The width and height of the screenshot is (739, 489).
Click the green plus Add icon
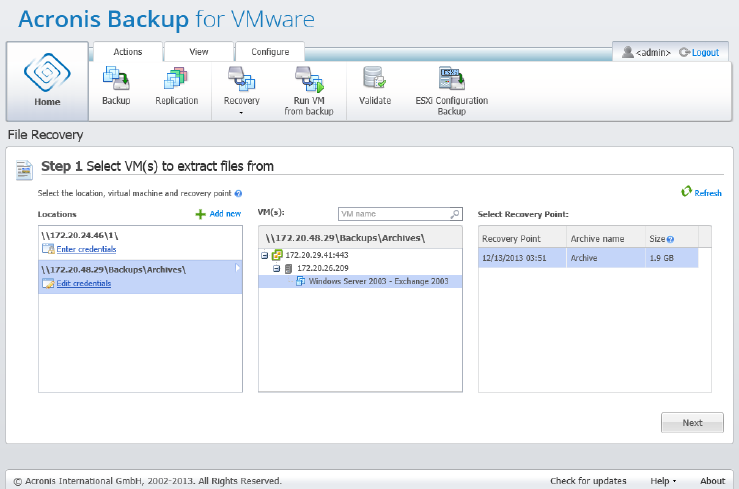click(x=200, y=214)
